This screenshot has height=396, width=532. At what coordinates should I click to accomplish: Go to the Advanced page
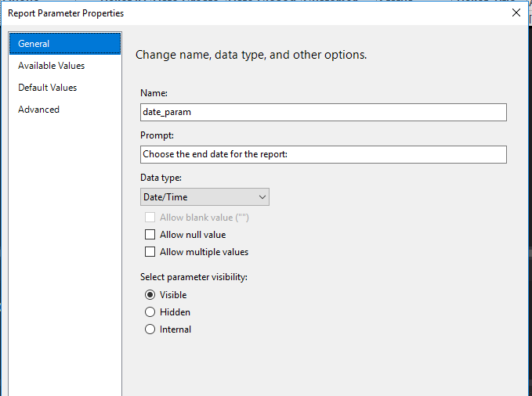[38, 110]
